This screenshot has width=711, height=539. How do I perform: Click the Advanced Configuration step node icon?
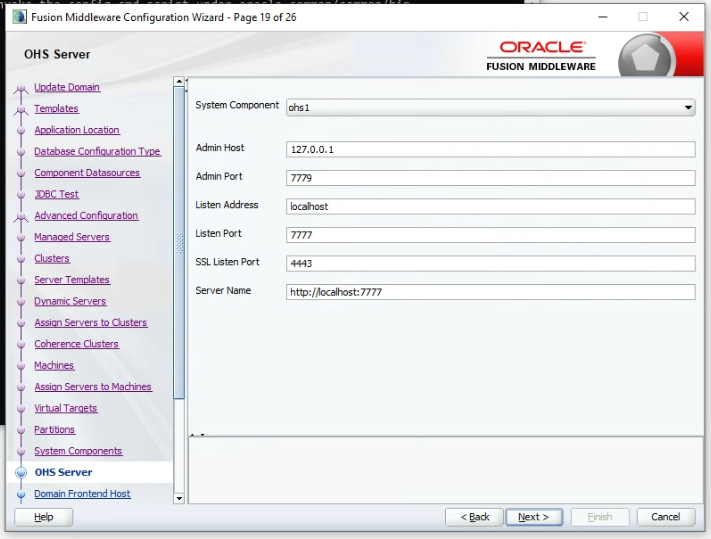point(21,218)
